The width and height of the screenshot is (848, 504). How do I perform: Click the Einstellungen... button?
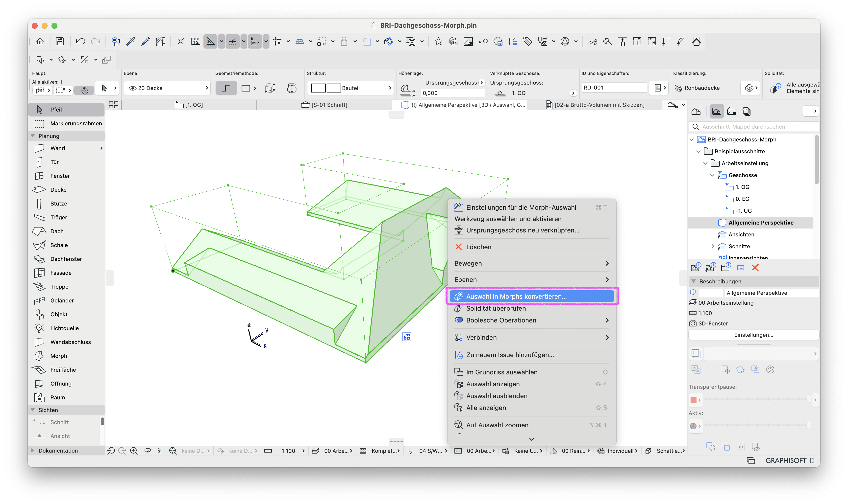tap(753, 335)
